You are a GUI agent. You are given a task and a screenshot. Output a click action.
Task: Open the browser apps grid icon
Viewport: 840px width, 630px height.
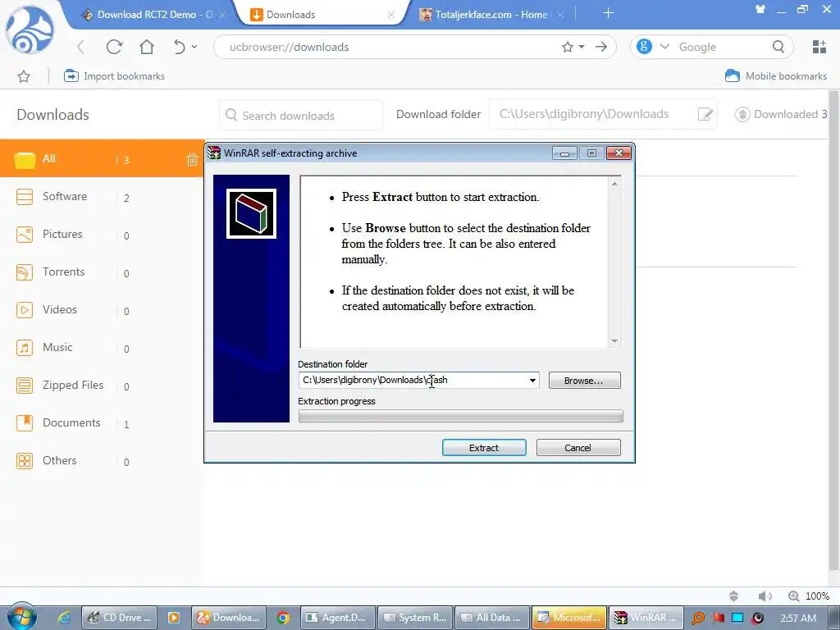point(819,47)
